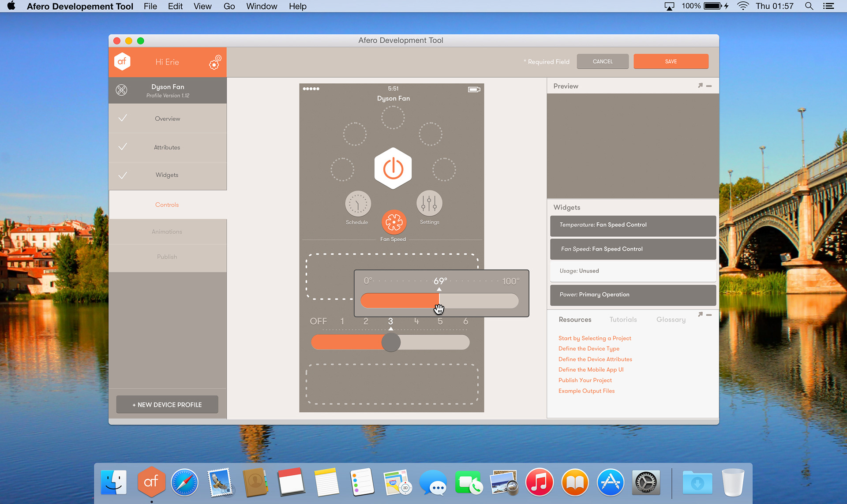This screenshot has height=504, width=847.
Task: Open Notification Center list icon
Action: (828, 6)
